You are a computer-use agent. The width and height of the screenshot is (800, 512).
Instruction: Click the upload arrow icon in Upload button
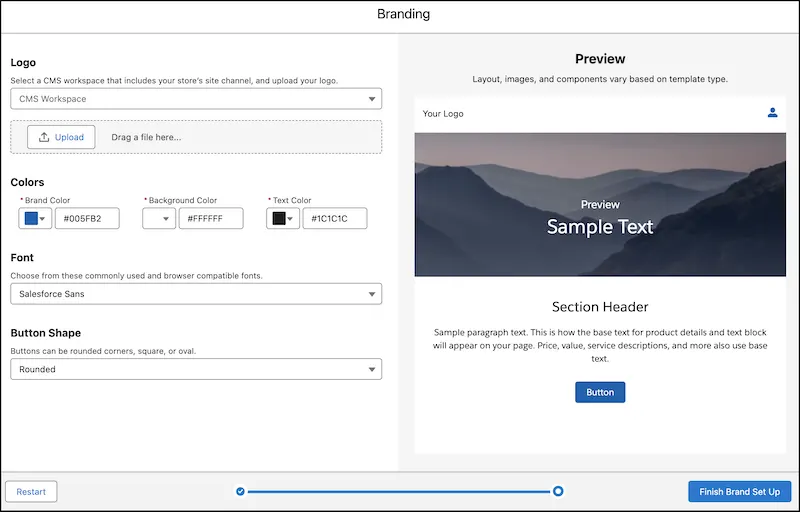coord(44,137)
